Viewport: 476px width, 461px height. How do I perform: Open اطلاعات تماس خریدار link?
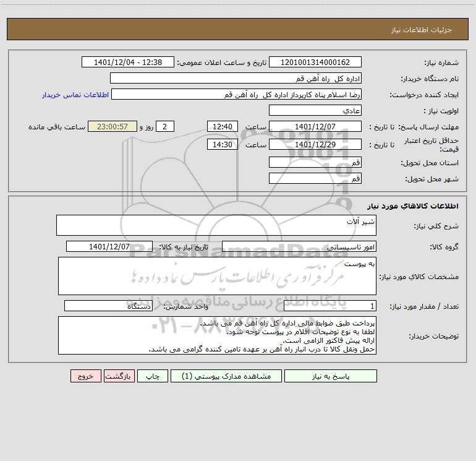(75, 95)
